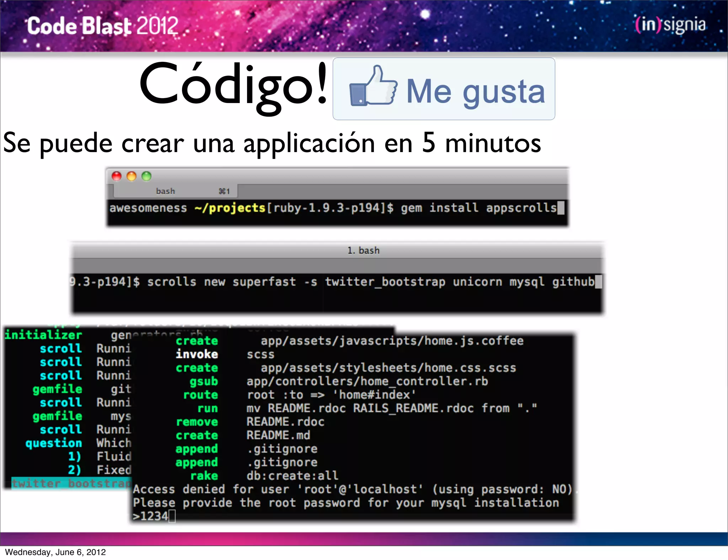
Task: Click the 'remove README.rdoc' line
Action: pyautogui.click(x=250, y=422)
